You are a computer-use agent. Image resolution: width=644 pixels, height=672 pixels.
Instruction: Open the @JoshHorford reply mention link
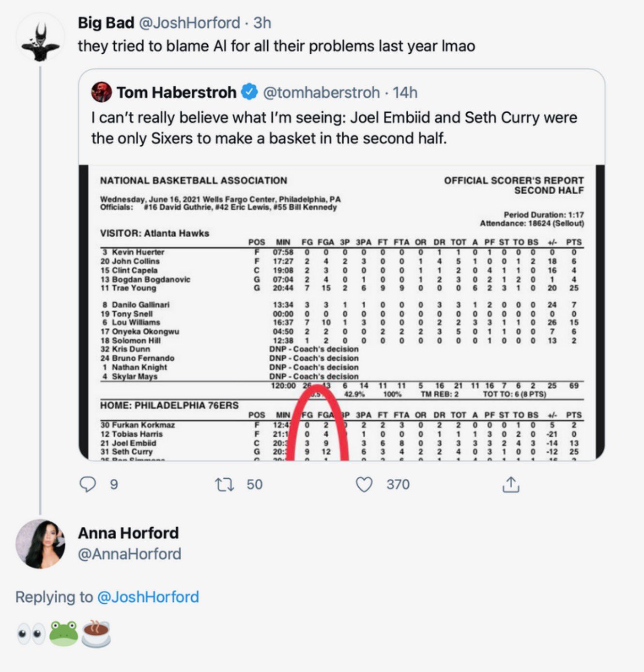[x=148, y=597]
